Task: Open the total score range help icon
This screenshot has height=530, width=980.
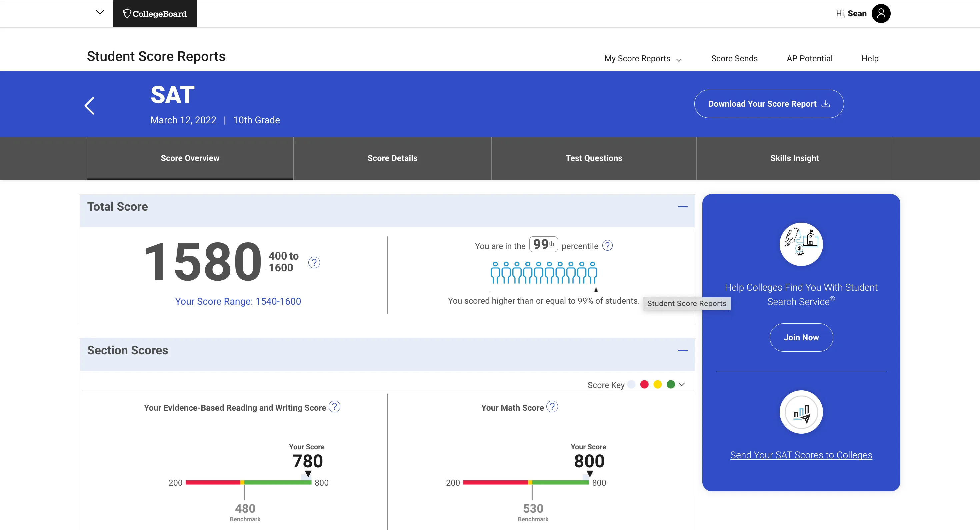Action: coord(314,262)
